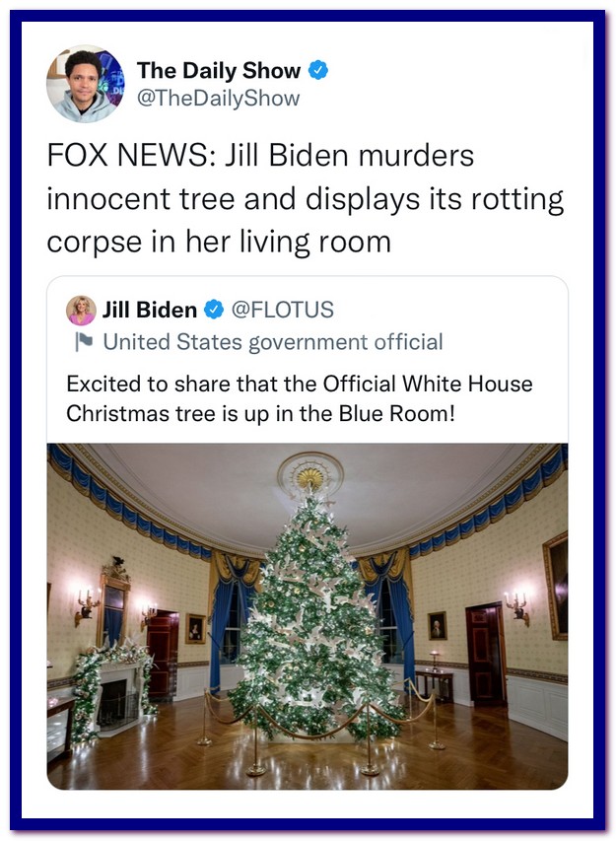Click the quoted tweet card header area
The height and width of the screenshot is (841, 616).
pos(308,325)
